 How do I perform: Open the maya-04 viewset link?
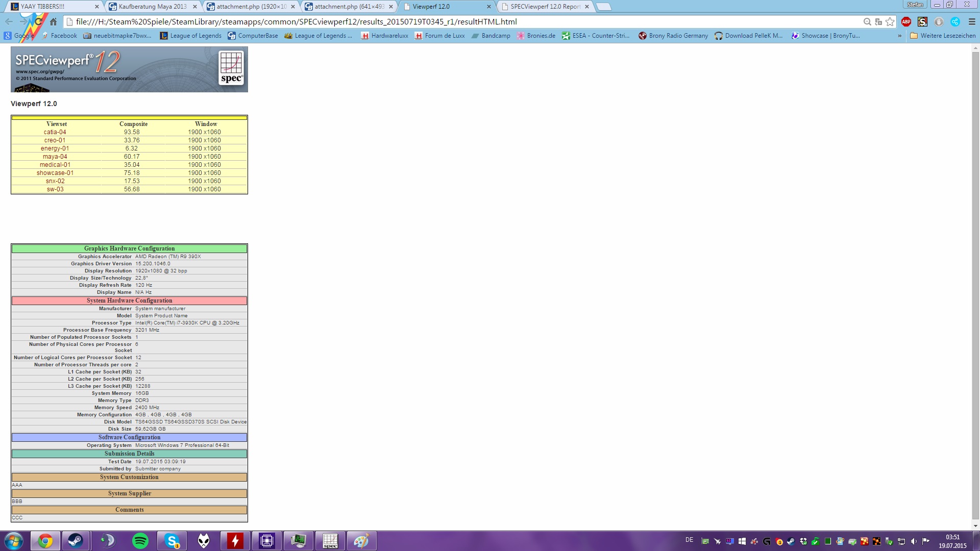click(55, 157)
